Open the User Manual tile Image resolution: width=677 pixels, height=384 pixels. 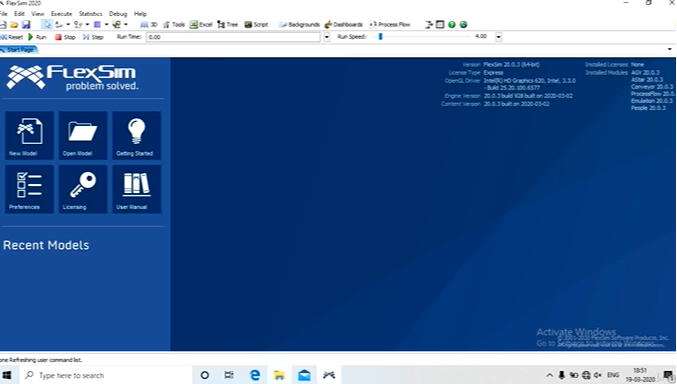136,189
